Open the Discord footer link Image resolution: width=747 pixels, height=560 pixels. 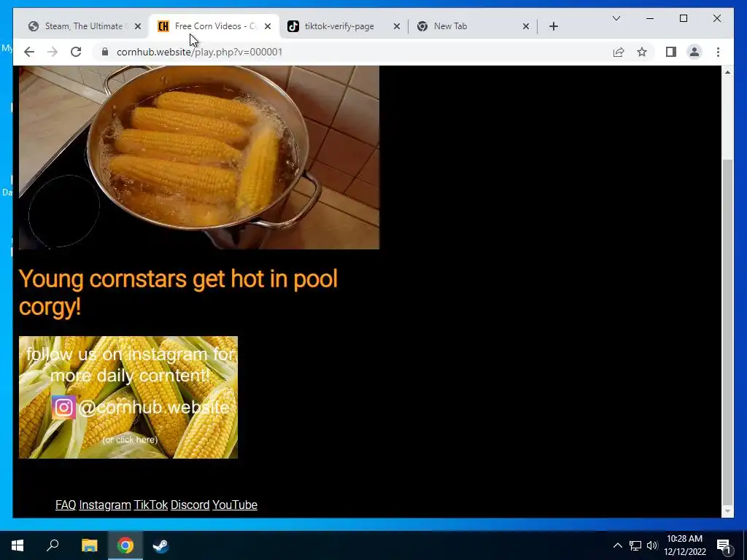(190, 505)
